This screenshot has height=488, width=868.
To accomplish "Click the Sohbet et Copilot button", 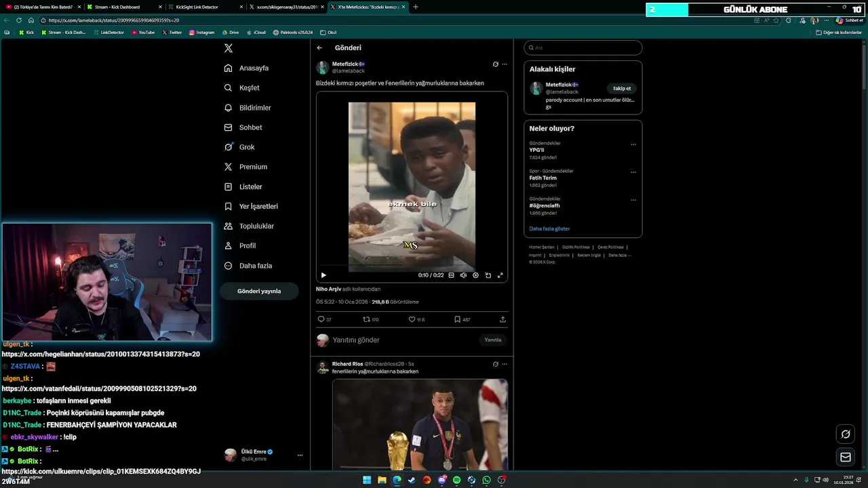I will click(849, 20).
